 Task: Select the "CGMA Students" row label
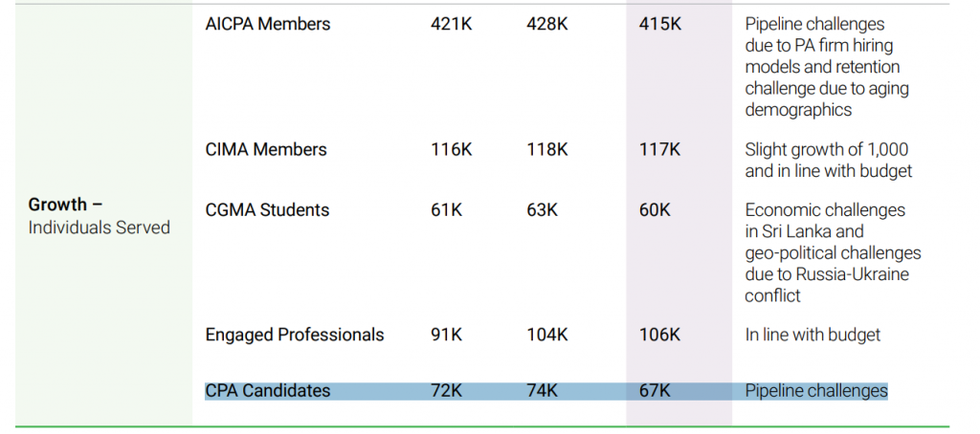[267, 210]
